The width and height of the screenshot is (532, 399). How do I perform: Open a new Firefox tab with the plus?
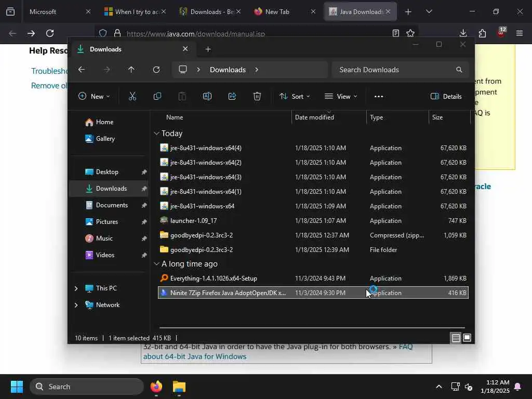pyautogui.click(x=408, y=12)
